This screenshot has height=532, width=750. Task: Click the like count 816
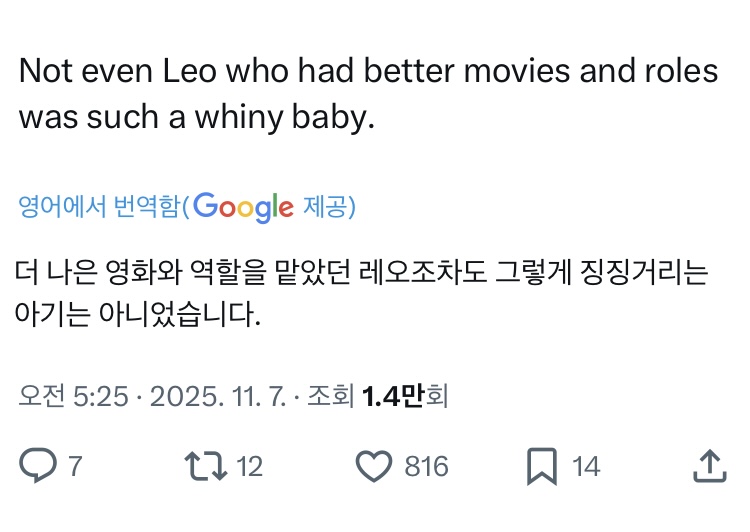coord(426,466)
